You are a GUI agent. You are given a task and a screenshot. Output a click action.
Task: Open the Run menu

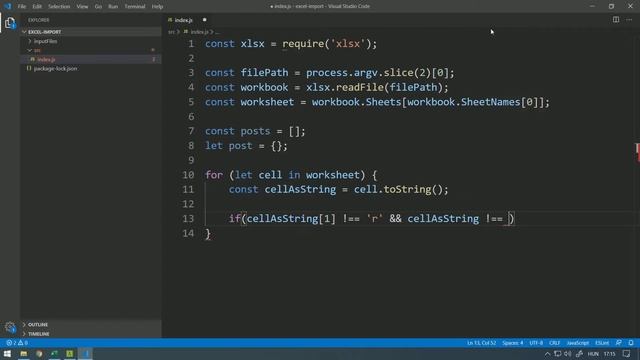tap(113, 6)
